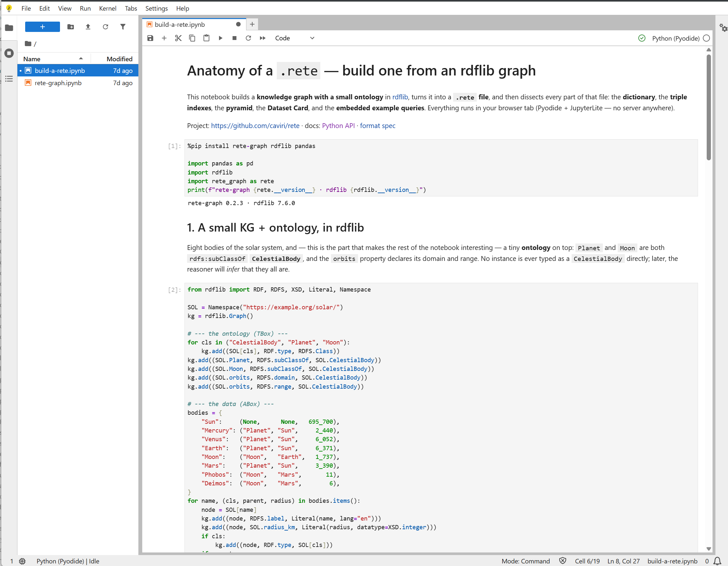Click Python (Pyodide) | Idle in status bar
The image size is (728, 566).
pos(68,561)
